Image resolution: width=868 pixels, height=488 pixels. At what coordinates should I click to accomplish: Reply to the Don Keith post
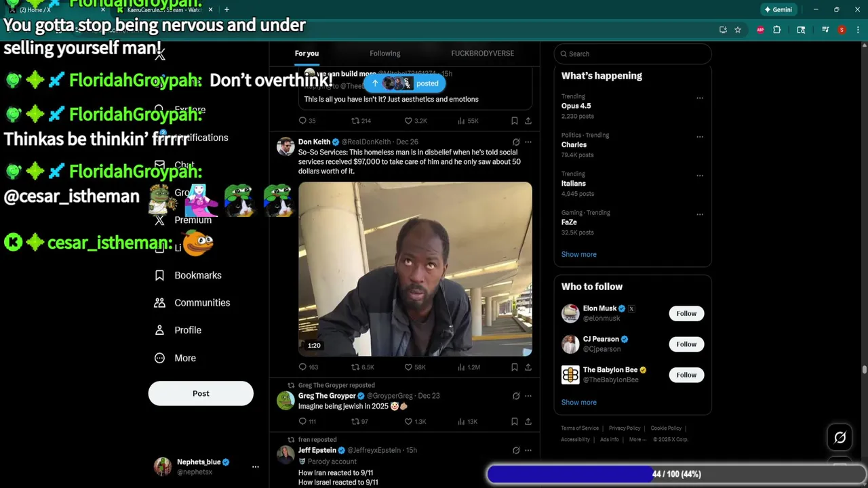[309, 367]
